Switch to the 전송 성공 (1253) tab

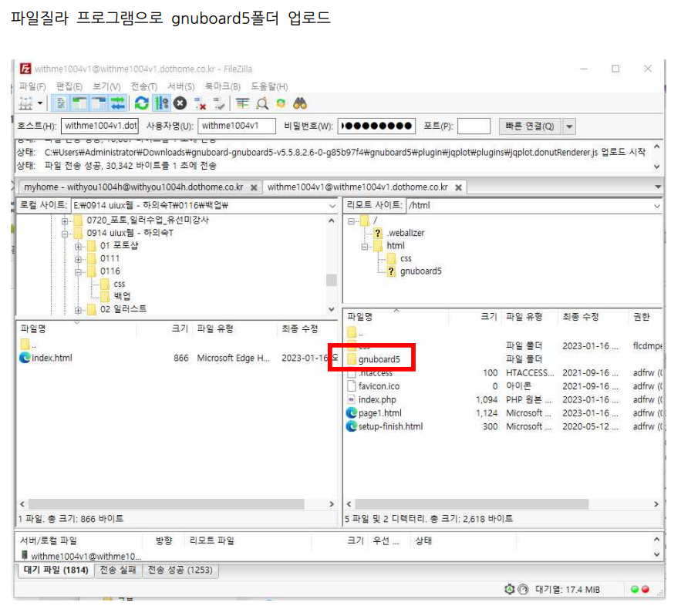coord(180,570)
